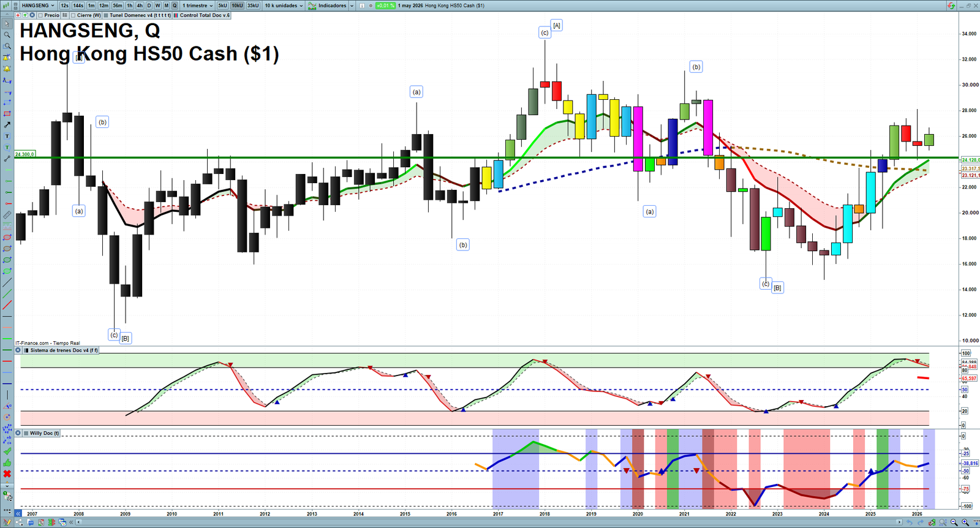
Task: Select the red diagonal trendline tool
Action: pos(7,305)
